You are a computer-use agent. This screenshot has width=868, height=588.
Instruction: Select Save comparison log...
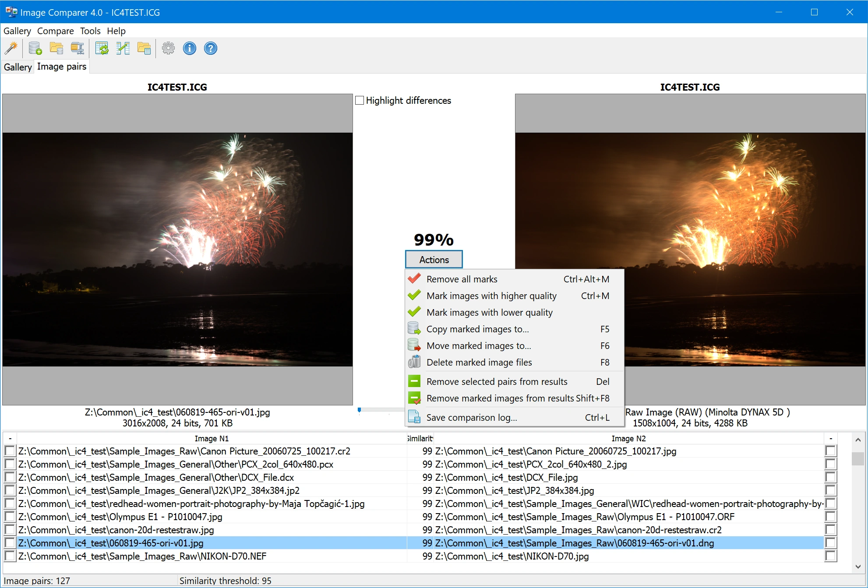[x=515, y=417]
